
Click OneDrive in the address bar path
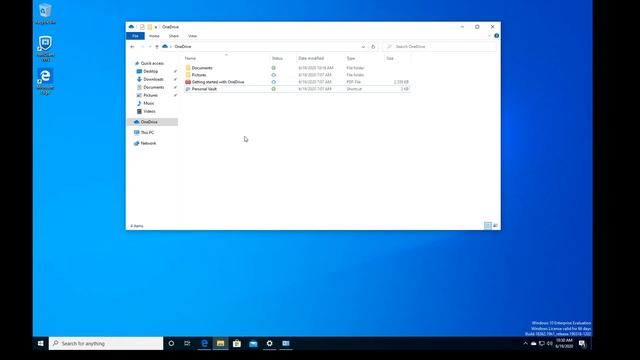coord(183,47)
